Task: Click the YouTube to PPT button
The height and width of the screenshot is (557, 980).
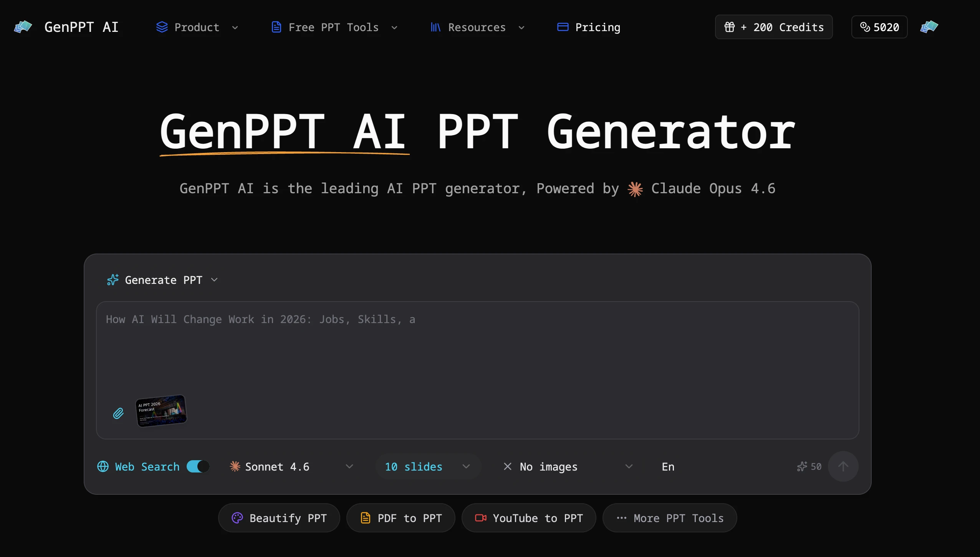Action: tap(529, 518)
